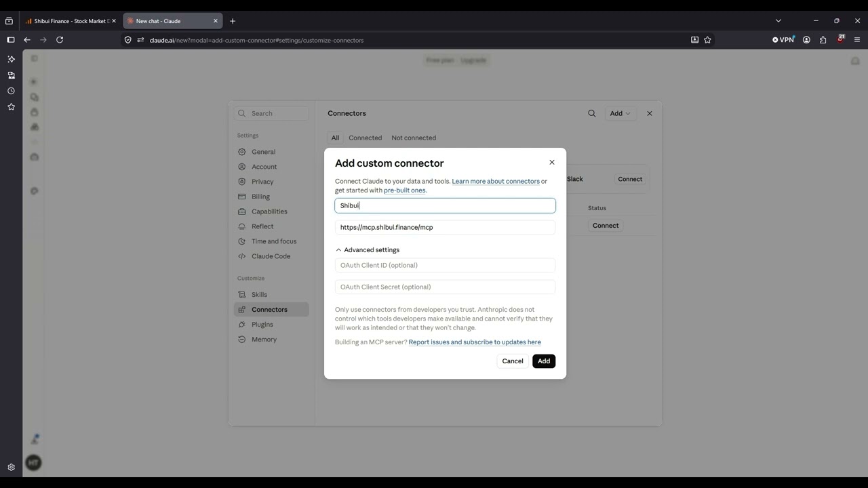Open the Firefox account icon
This screenshot has width=868, height=488.
pos(806,40)
